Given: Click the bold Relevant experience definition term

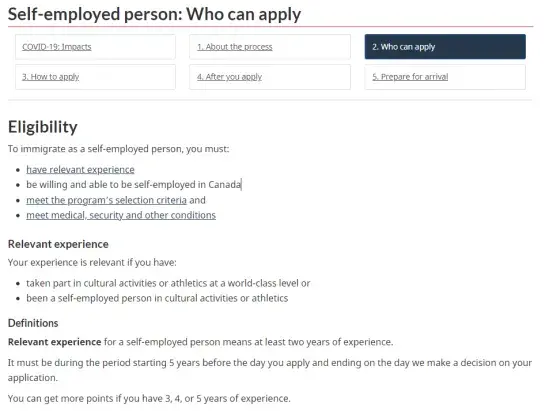Looking at the screenshot, I should pos(55,342).
